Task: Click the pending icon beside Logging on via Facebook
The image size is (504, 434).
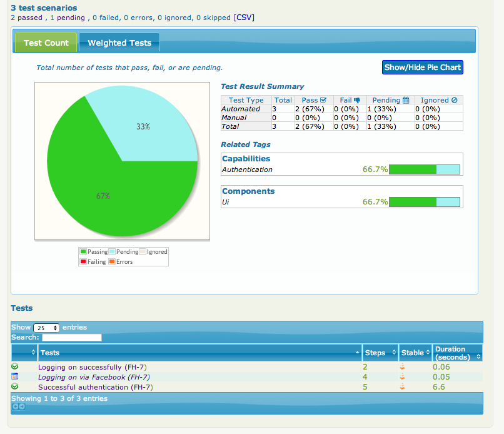Action: pos(15,376)
